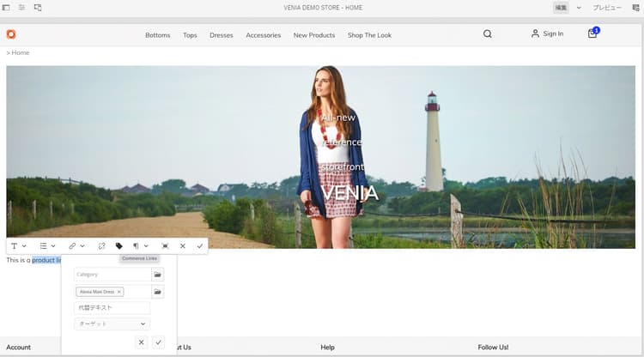644x357 pixels.
Task: Expand the edit mode dropdown chevron
Action: click(579, 8)
